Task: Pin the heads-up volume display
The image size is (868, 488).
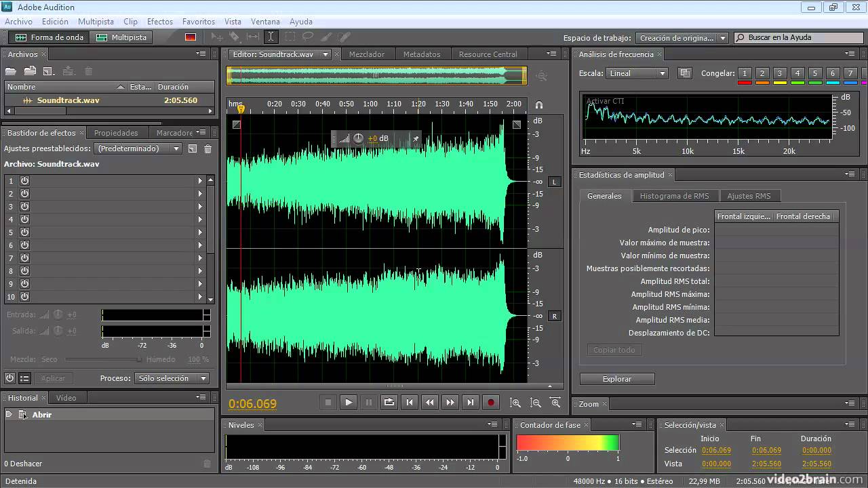Action: [x=416, y=139]
